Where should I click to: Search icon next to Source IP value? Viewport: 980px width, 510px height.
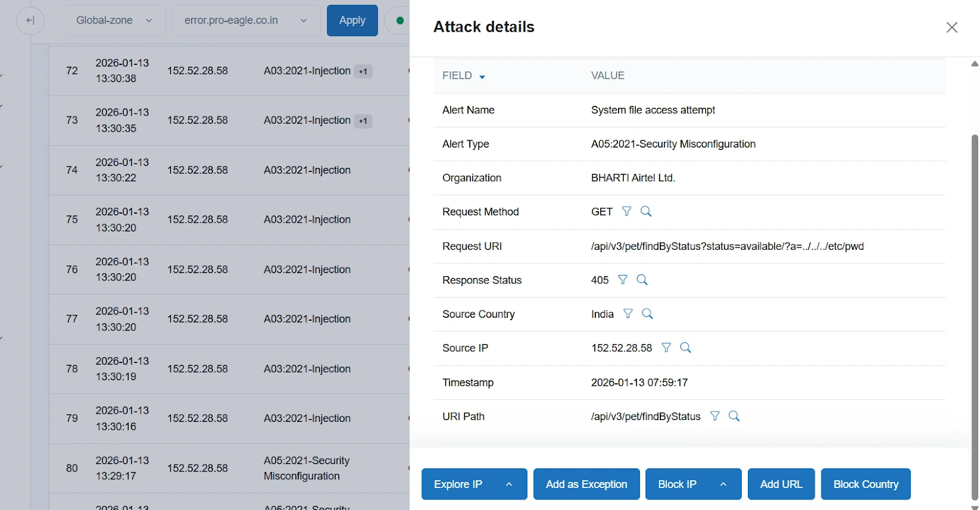685,348
